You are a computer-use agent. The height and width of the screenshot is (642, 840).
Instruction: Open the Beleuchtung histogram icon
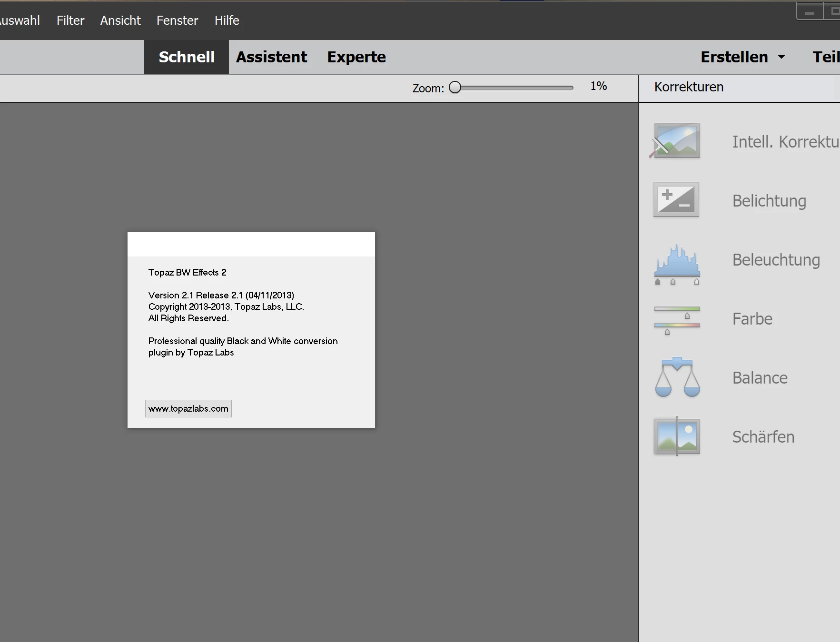pos(677,264)
